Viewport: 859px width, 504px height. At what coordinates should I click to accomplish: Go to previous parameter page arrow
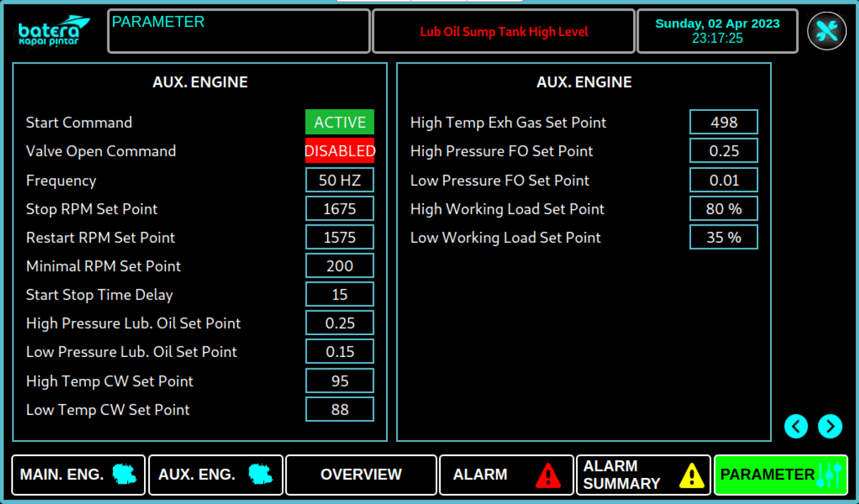click(x=796, y=426)
